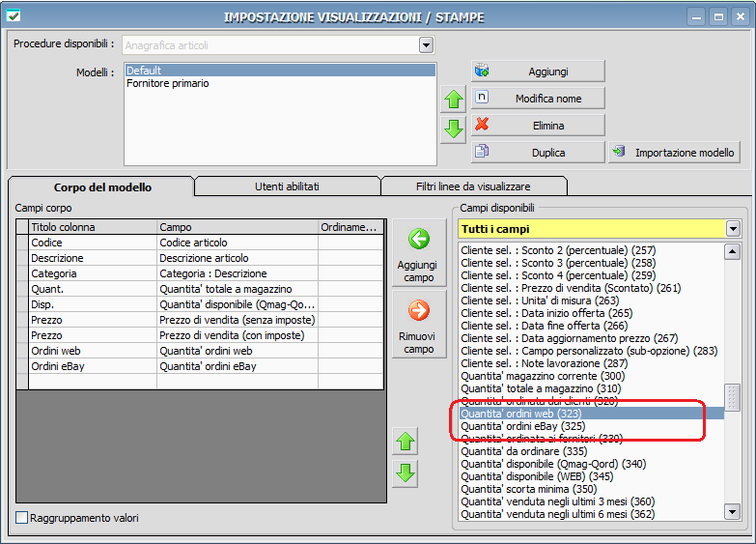Click the checkmark icon in the title bar
This screenshot has width=756, height=544.
pos(14,15)
